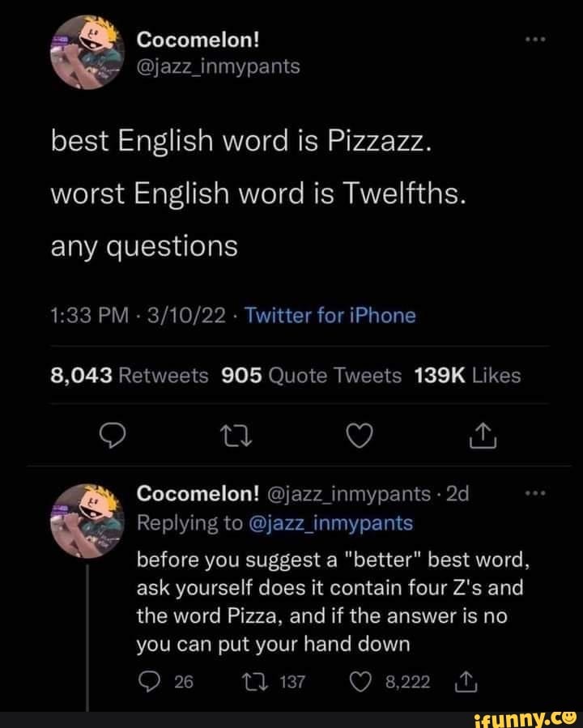Open the share icon on the reply tweet

pos(464,681)
